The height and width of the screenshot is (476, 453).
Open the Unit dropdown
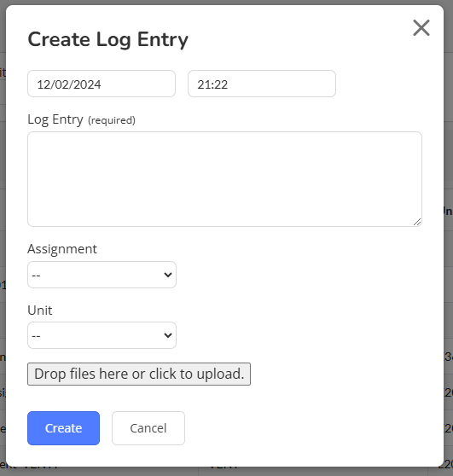[102, 335]
